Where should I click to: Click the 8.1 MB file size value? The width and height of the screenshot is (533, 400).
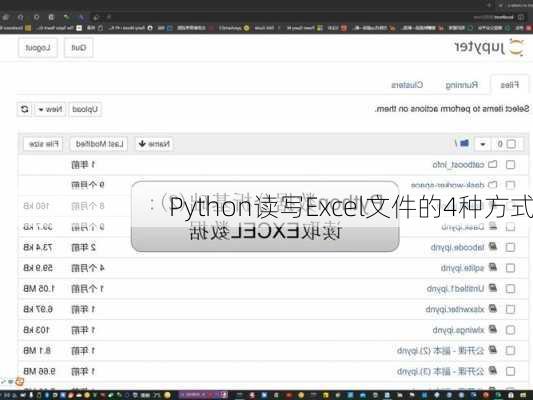[x=37, y=350]
